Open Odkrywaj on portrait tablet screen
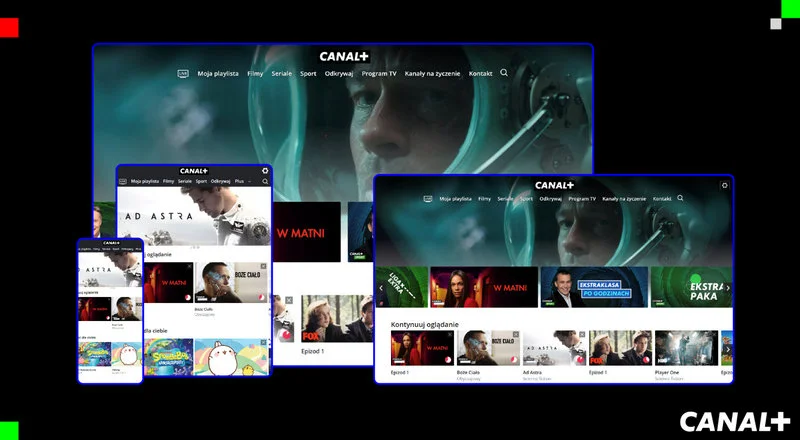 [220, 181]
